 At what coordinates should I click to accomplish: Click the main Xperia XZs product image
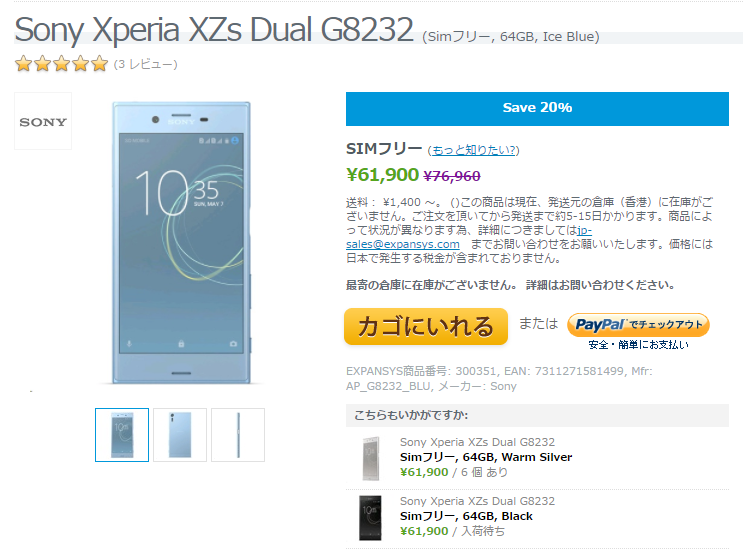181,242
